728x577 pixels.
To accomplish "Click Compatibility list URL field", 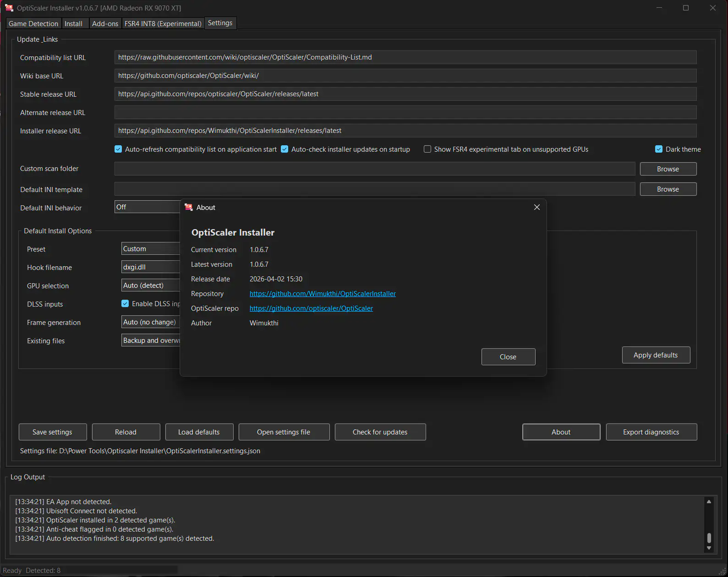I will tap(405, 57).
